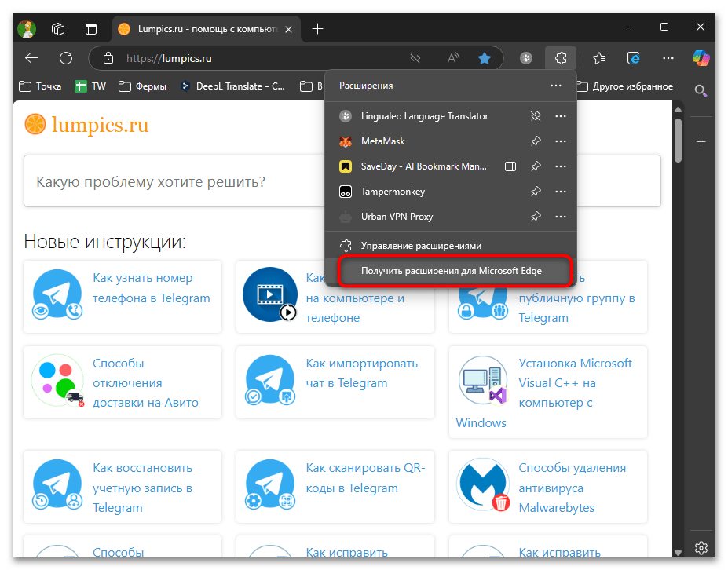
Task: Open article Как импортировать чат в Telegram
Action: click(x=362, y=373)
